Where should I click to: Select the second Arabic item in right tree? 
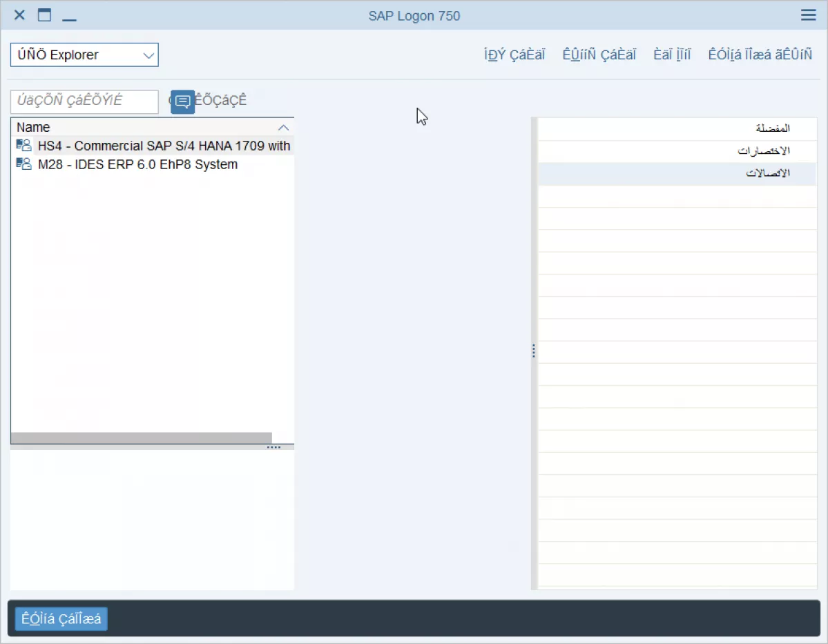pos(764,151)
